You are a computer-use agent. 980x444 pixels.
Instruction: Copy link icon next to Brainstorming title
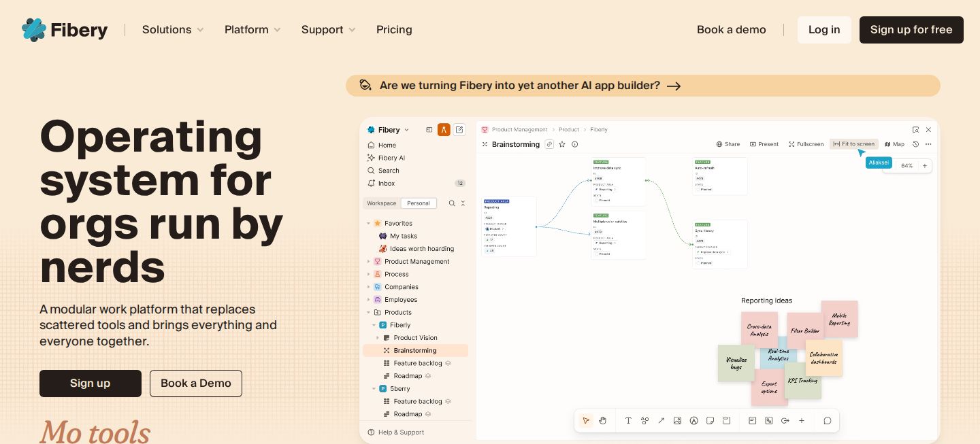point(549,144)
